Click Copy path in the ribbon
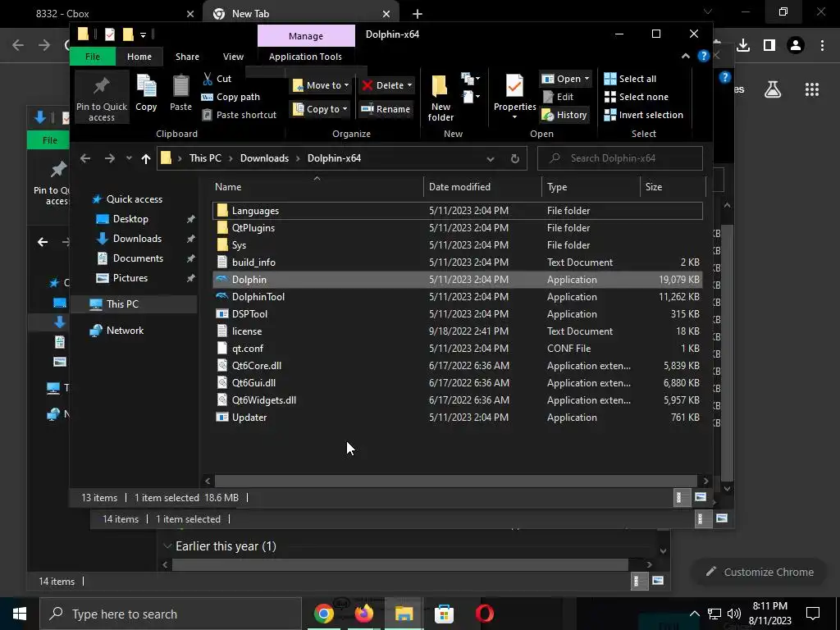840x630 pixels. point(231,97)
